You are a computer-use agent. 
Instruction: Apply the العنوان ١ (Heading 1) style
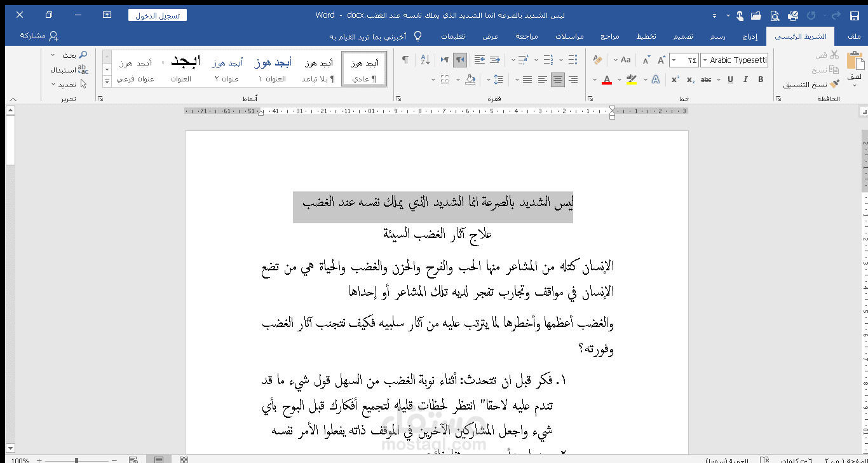click(x=272, y=69)
